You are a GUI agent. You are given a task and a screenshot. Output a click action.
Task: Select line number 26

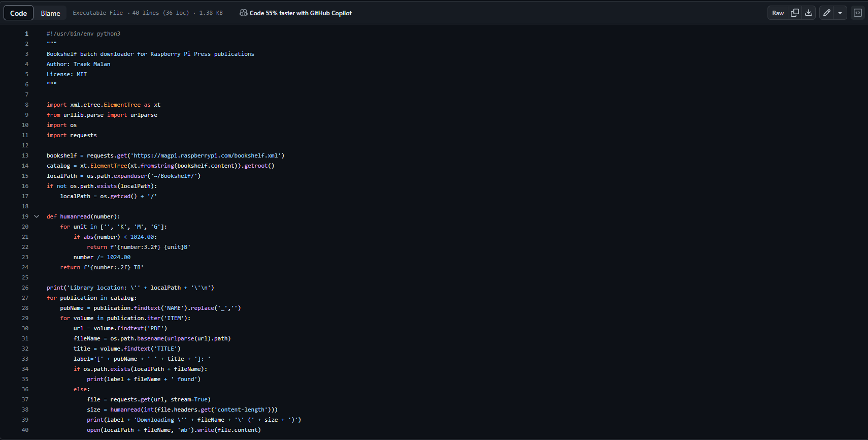pyautogui.click(x=25, y=288)
